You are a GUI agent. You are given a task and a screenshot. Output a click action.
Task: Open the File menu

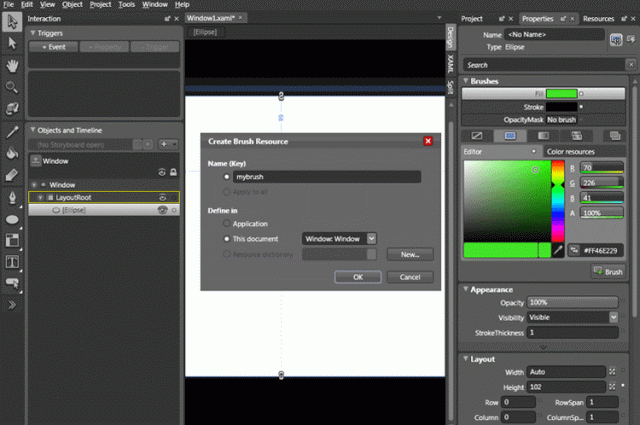click(x=9, y=4)
